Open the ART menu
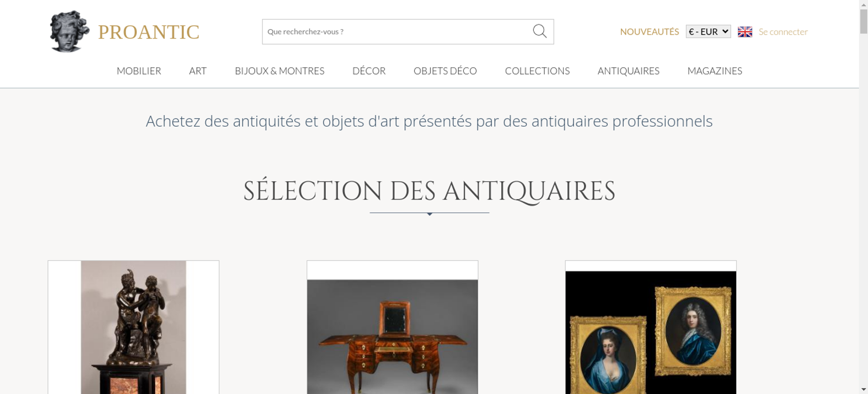 tap(198, 71)
